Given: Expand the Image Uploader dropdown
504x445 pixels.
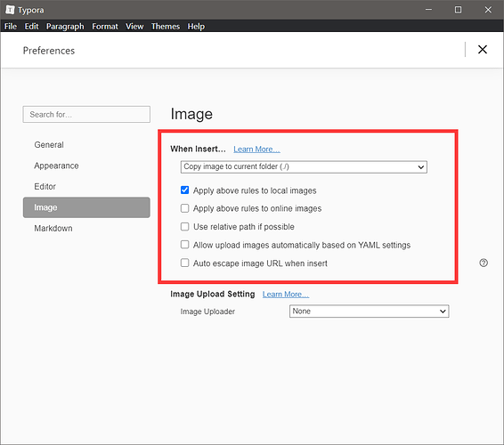Looking at the screenshot, I should tap(369, 311).
